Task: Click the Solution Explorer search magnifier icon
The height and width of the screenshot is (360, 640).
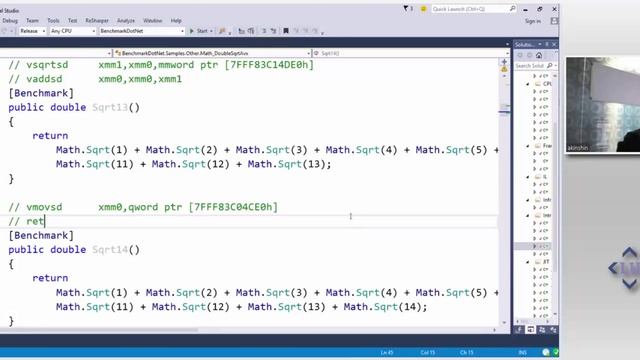Action: (x=550, y=66)
